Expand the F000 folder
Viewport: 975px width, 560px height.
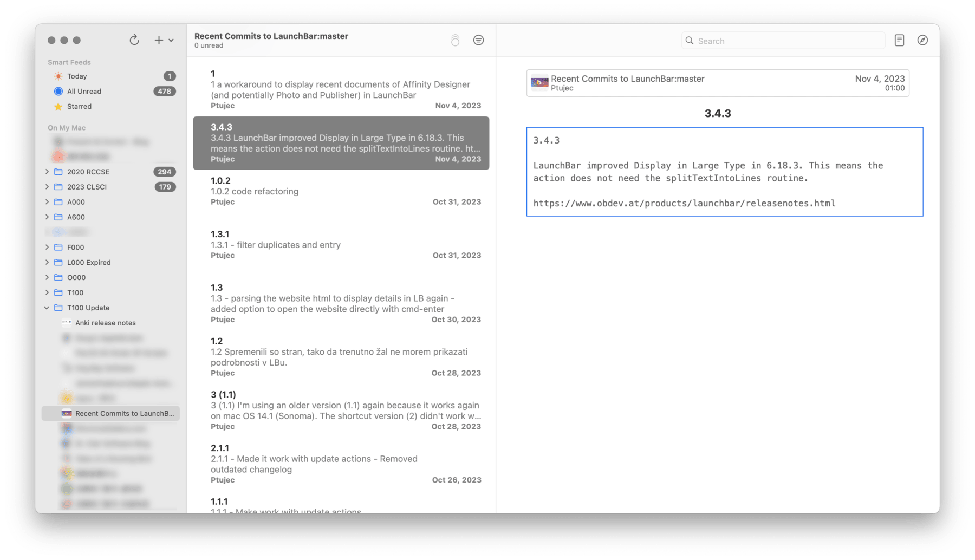coord(47,248)
